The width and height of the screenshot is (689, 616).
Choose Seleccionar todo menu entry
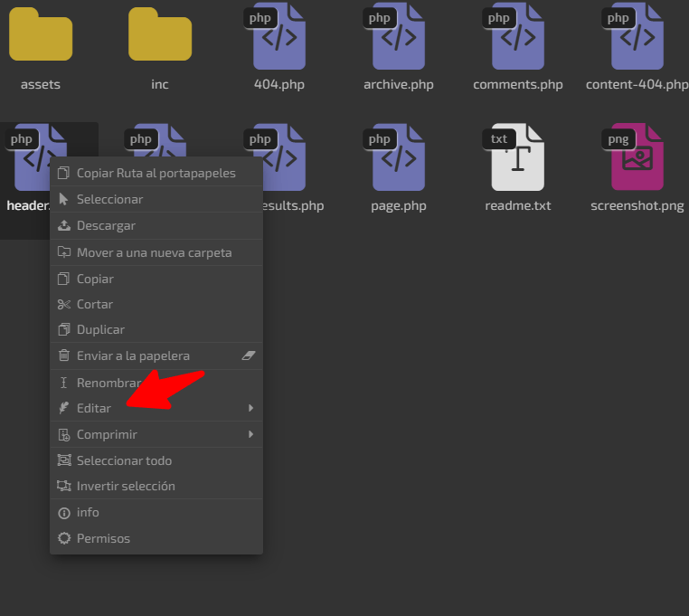[156, 460]
